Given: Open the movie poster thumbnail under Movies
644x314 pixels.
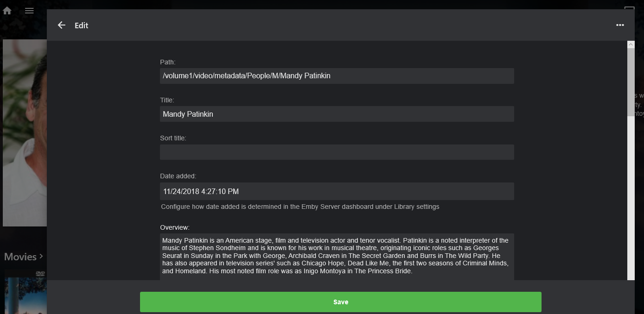Looking at the screenshot, I should pos(25,291).
